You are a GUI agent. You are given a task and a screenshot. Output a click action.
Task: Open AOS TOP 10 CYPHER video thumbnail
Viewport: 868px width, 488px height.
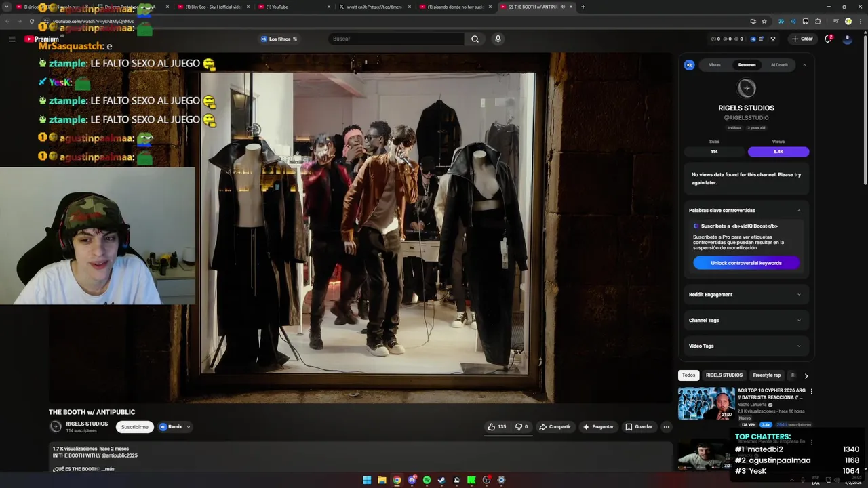pos(706,403)
